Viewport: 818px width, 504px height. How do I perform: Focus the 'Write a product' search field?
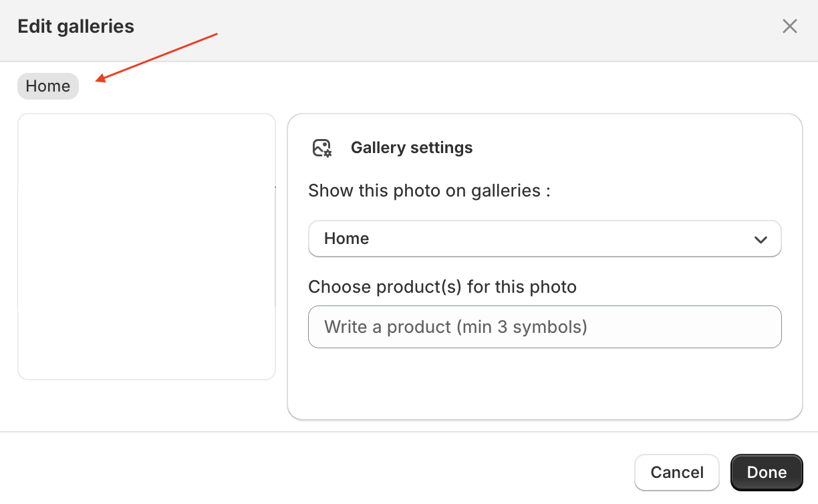pos(544,327)
